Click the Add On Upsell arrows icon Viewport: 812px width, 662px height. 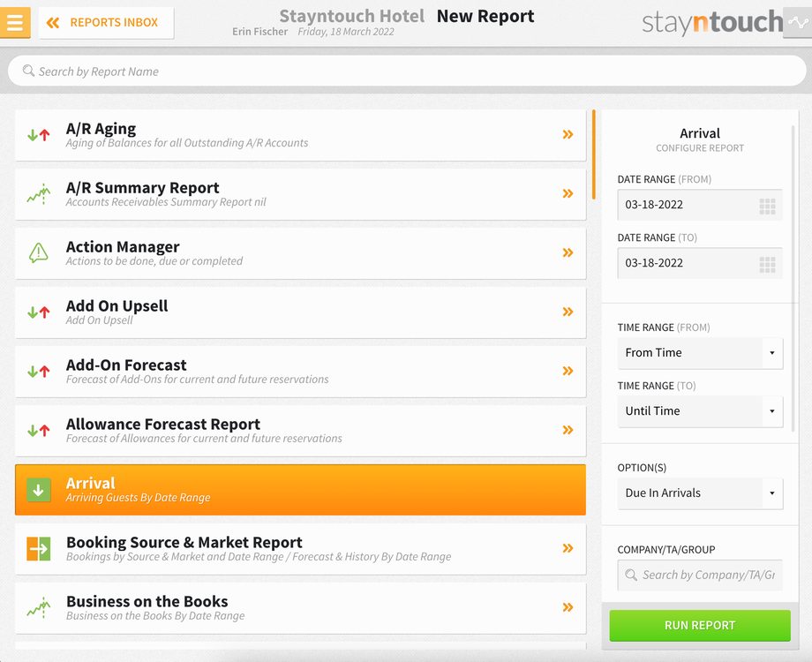[x=38, y=312]
